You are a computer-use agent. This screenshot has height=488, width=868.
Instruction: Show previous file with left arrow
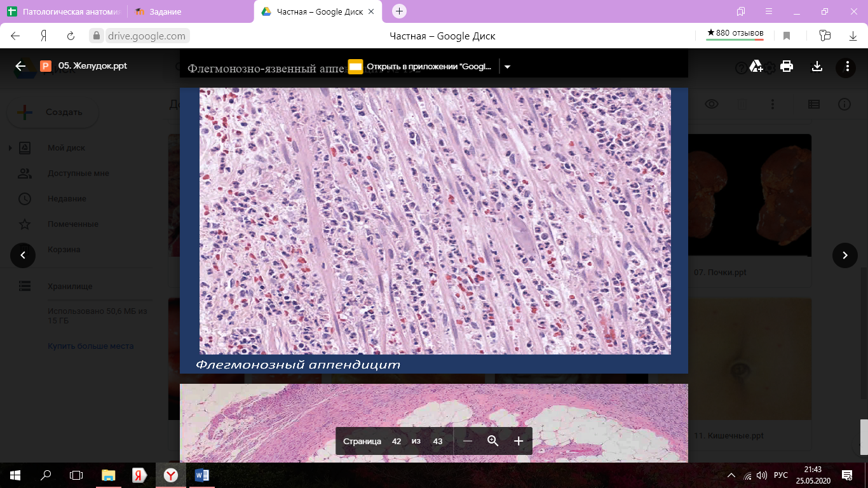tap(23, 255)
